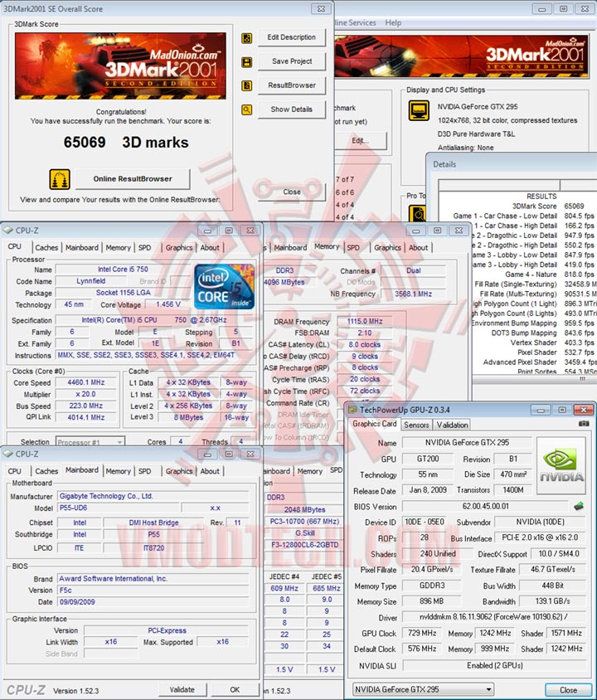Screen dimensions: 597x700
Task: Click the NVIDIA SLI Enabled field
Action: pos(494,666)
